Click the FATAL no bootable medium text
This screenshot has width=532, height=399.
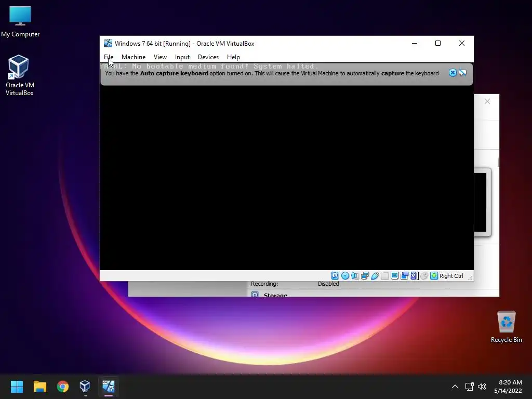[209, 66]
